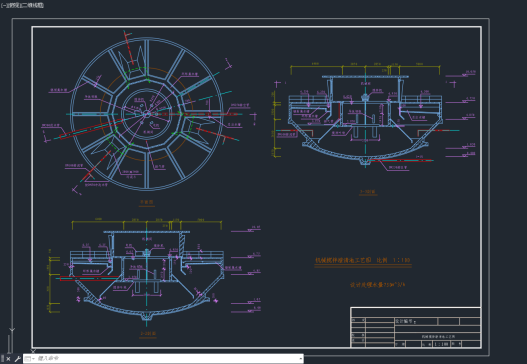
Task: Open the [-] viewport controls menu
Action: click(3, 5)
